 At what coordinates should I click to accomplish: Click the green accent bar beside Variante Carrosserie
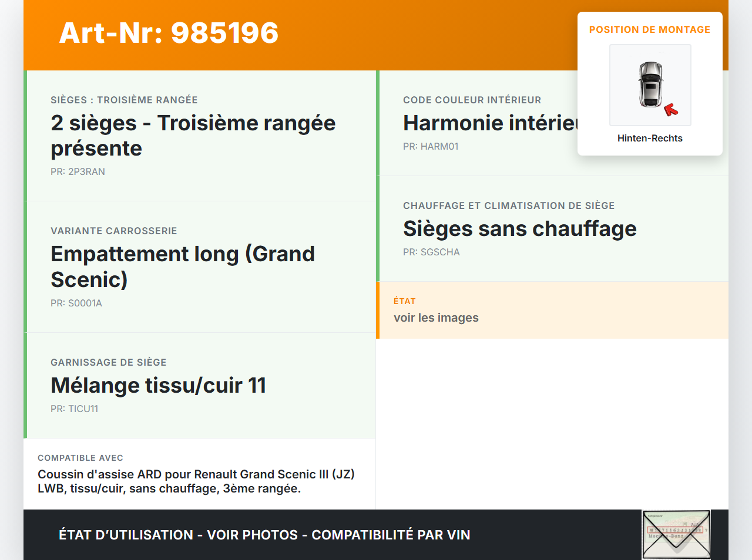pos(25,266)
